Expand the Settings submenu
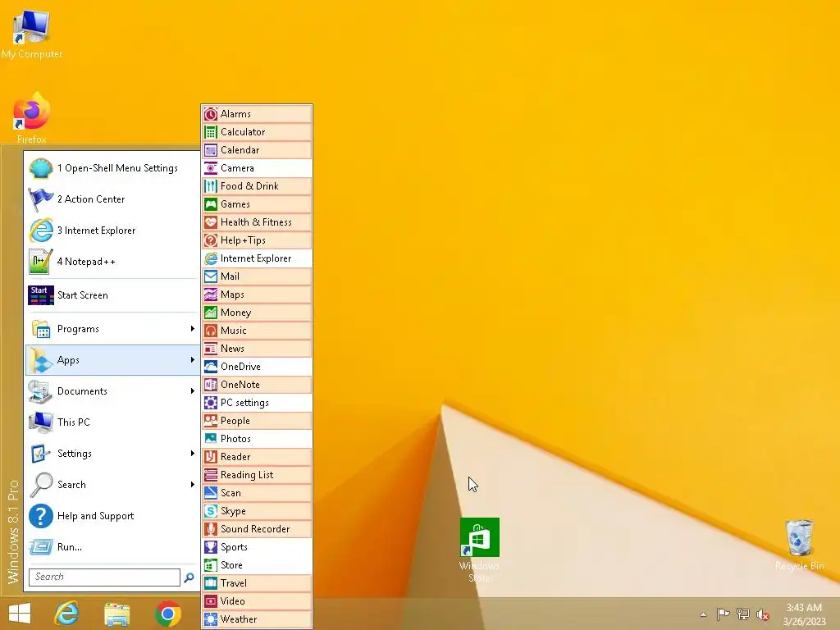The width and height of the screenshot is (840, 630). pos(112,453)
